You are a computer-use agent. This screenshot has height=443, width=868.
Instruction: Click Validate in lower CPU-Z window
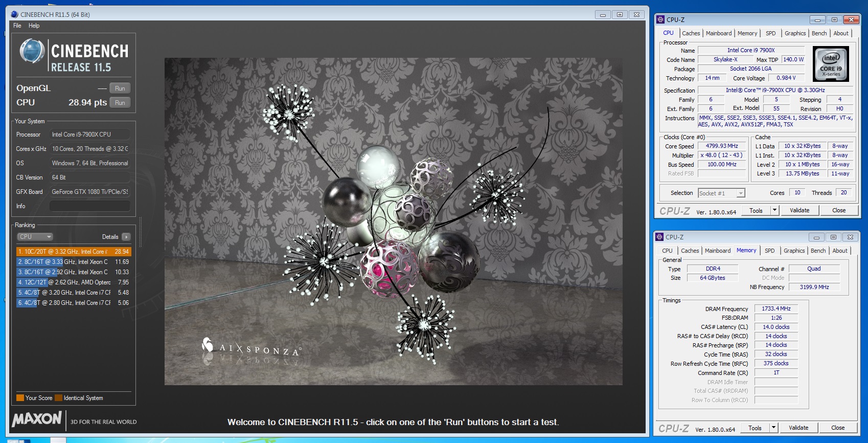pyautogui.click(x=798, y=428)
